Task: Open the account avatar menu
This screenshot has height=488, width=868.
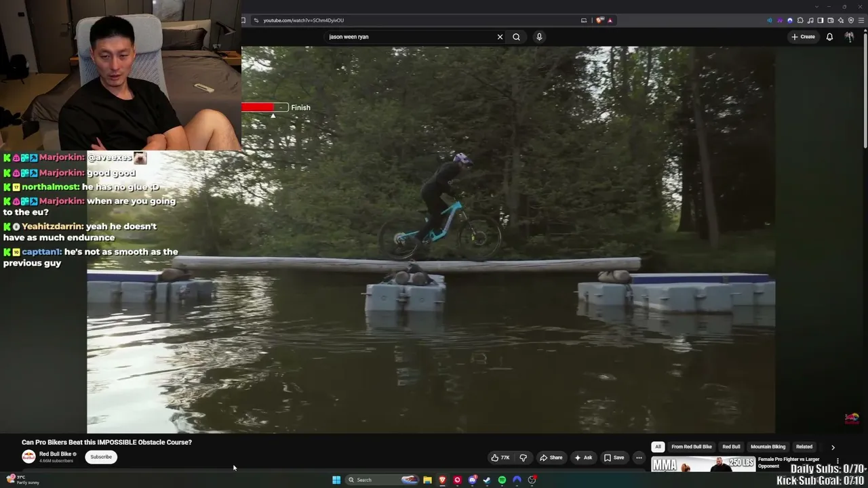Action: point(849,37)
